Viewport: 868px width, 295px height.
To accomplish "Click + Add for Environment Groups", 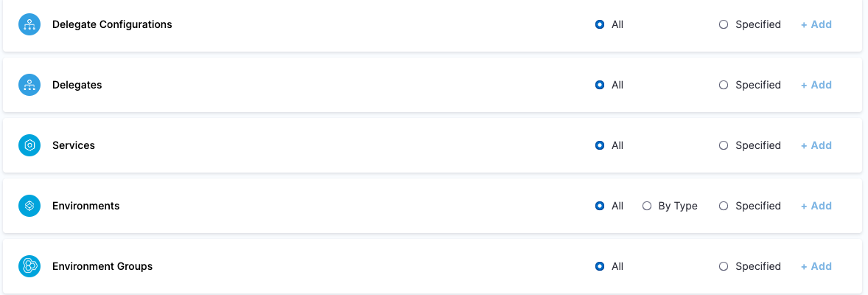I will click(816, 266).
